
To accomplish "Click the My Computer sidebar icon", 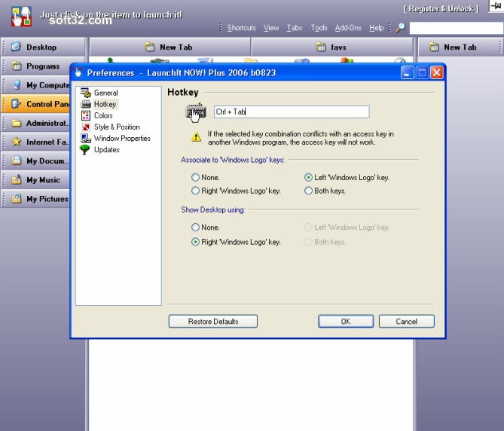I will tap(17, 85).
